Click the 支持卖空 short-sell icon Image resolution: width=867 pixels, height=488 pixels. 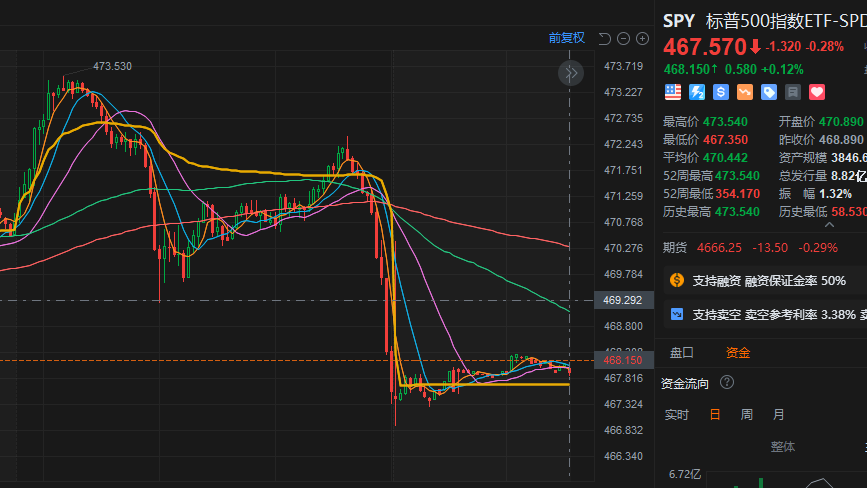click(x=677, y=314)
